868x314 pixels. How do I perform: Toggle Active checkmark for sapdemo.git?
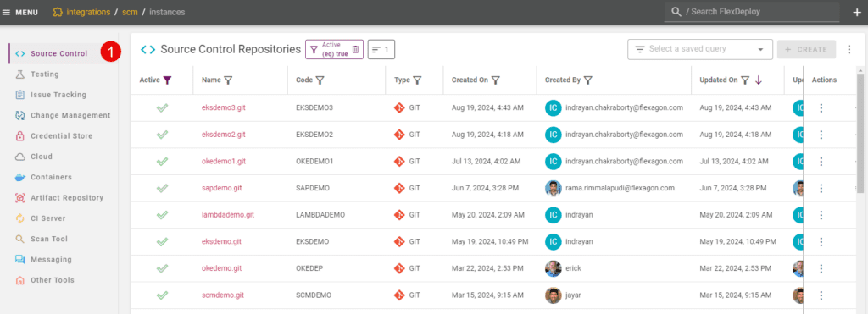point(162,188)
